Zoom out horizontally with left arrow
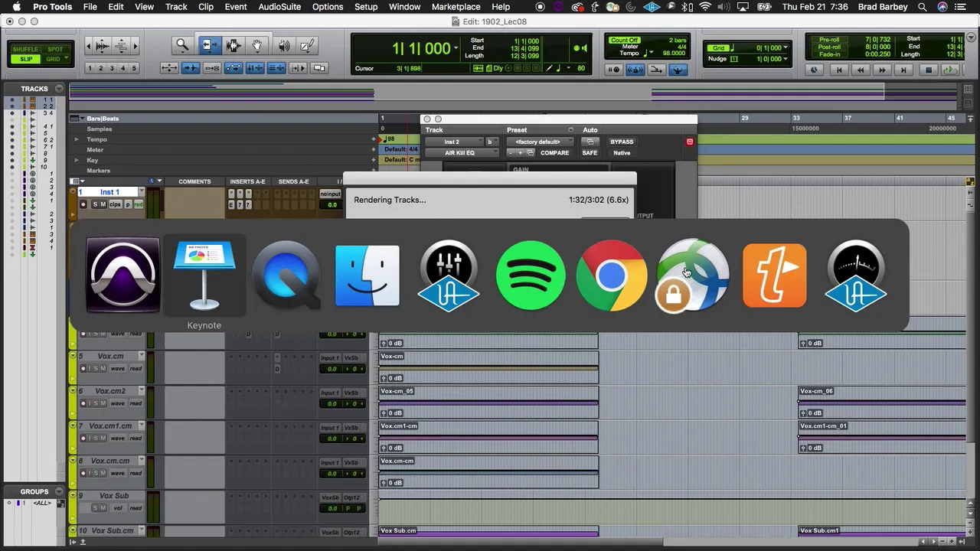The width and height of the screenshot is (980, 551). [x=88, y=47]
